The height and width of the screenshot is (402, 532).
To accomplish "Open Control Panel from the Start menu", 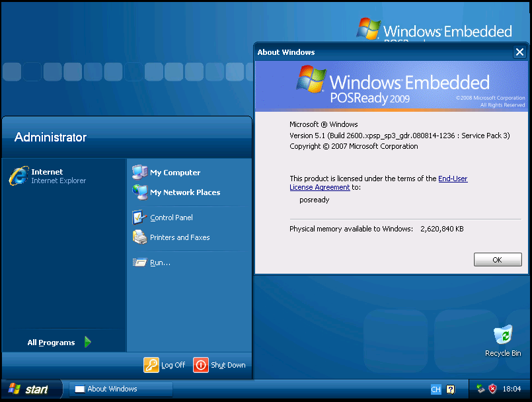I will [163, 218].
